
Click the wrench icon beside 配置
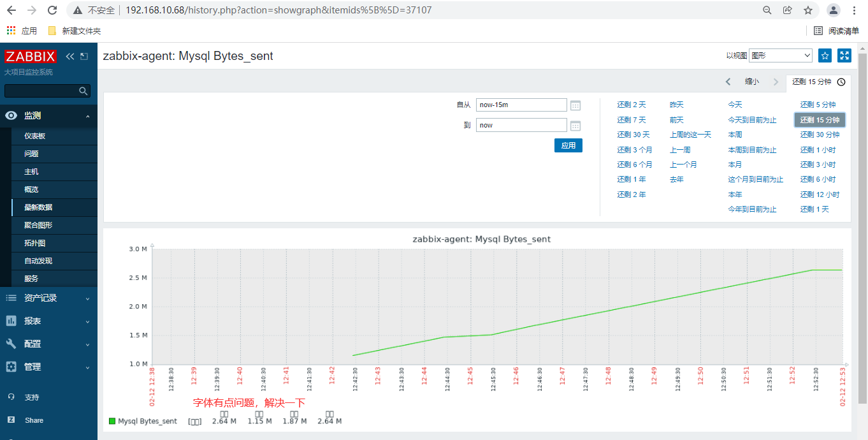[11, 344]
